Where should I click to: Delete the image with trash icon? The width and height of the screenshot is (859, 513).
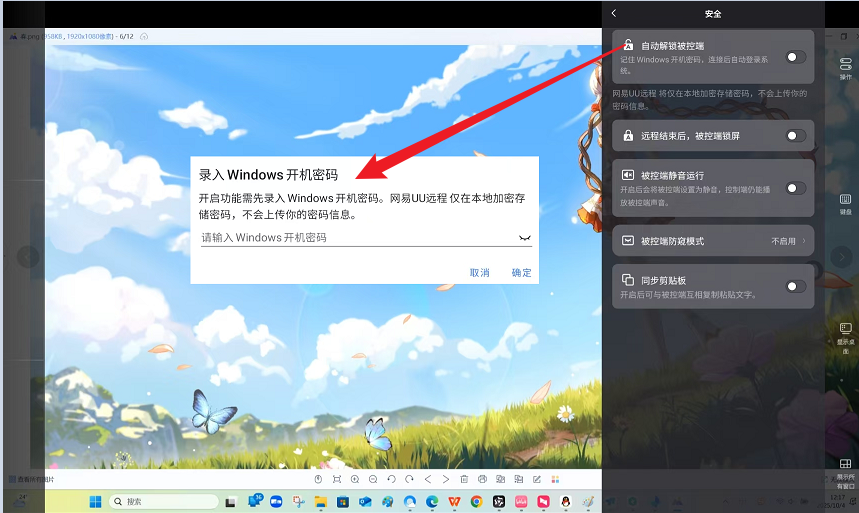464,480
